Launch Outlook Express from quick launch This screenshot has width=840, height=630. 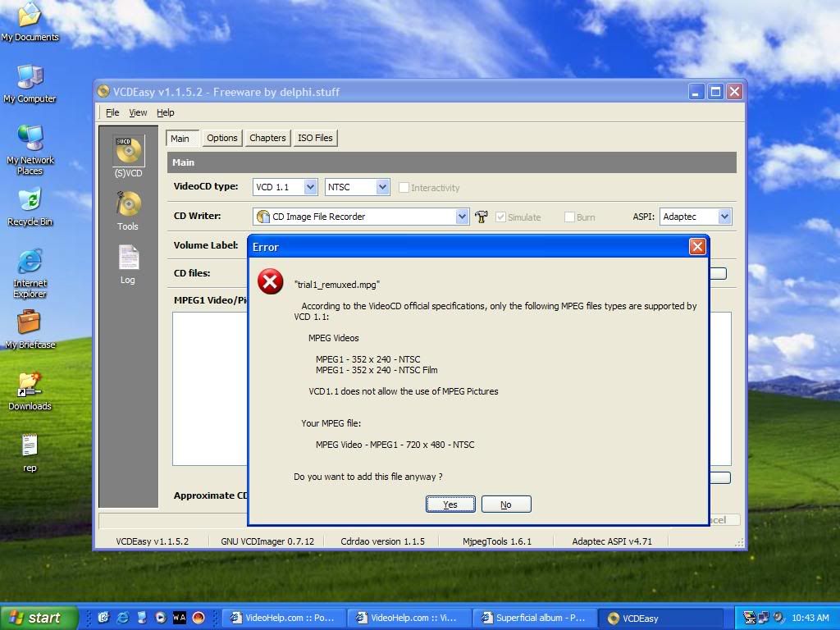[x=104, y=618]
